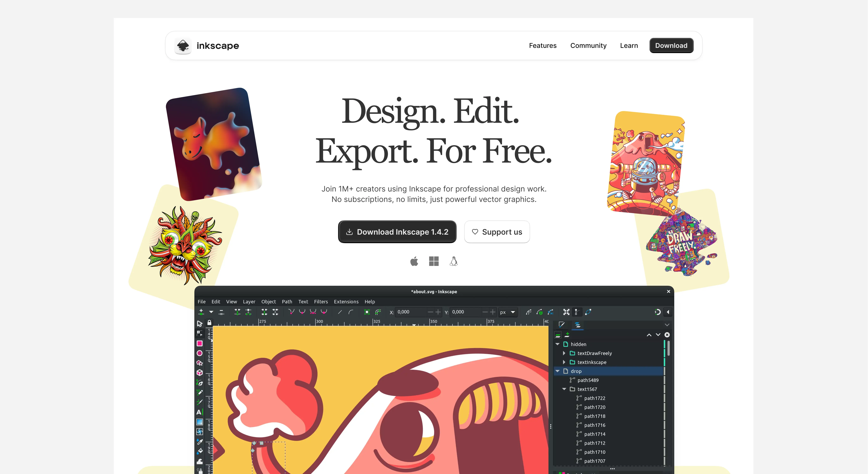Screen dimensions: 868x474
Task: Select path1716 in the objects panel
Action: pos(594,425)
